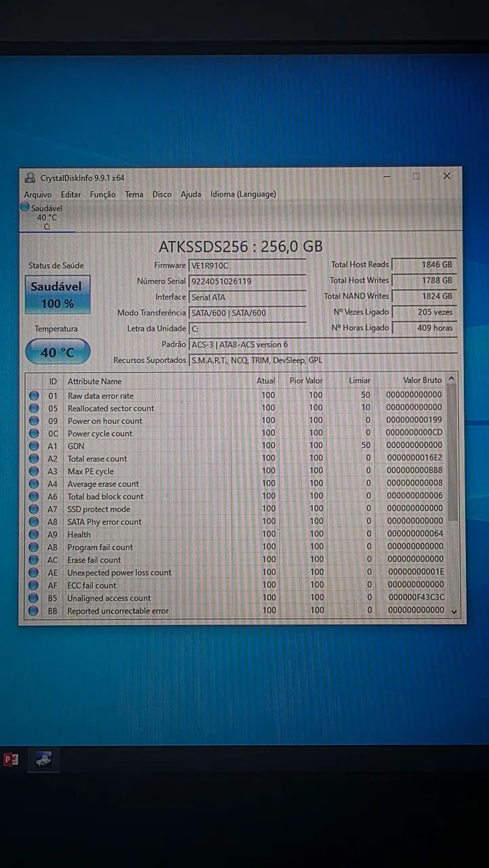Click the status icon for Total erase count
This screenshot has width=489, height=868.
tap(34, 458)
